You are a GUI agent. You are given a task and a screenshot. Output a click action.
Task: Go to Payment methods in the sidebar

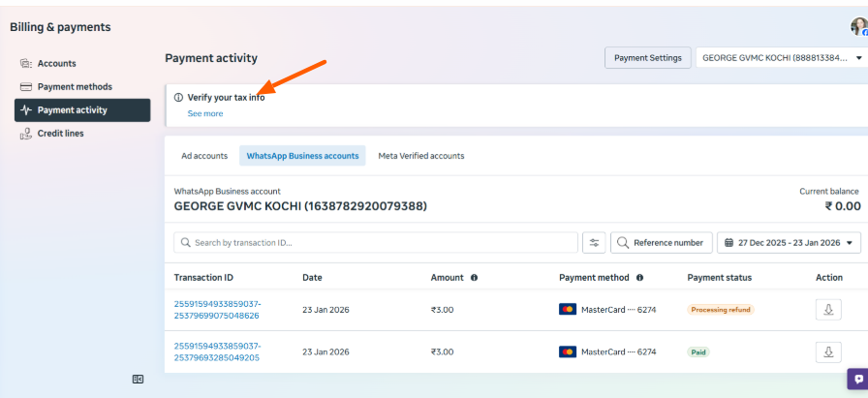[75, 87]
